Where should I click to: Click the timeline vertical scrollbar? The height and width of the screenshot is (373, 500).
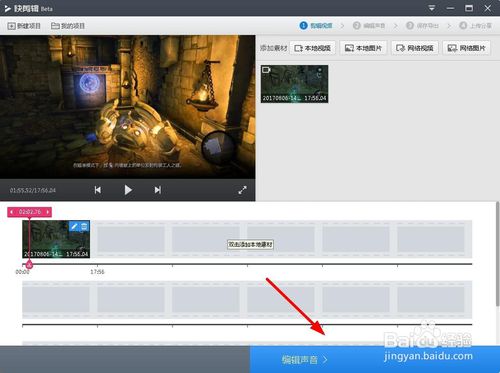(x=497, y=253)
